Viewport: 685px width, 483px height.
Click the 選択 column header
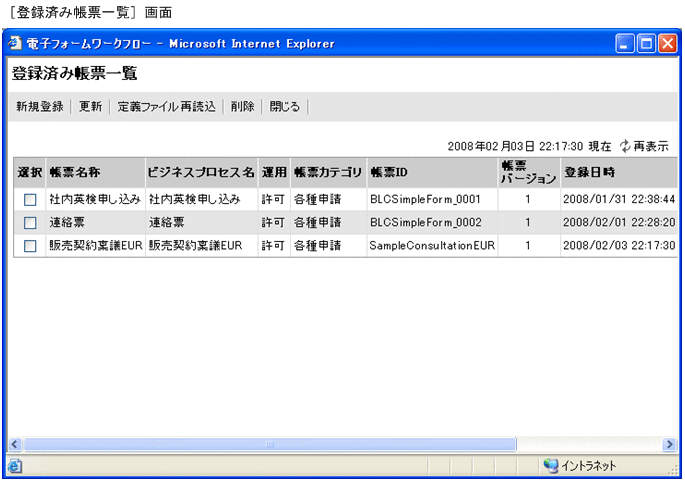[x=30, y=172]
